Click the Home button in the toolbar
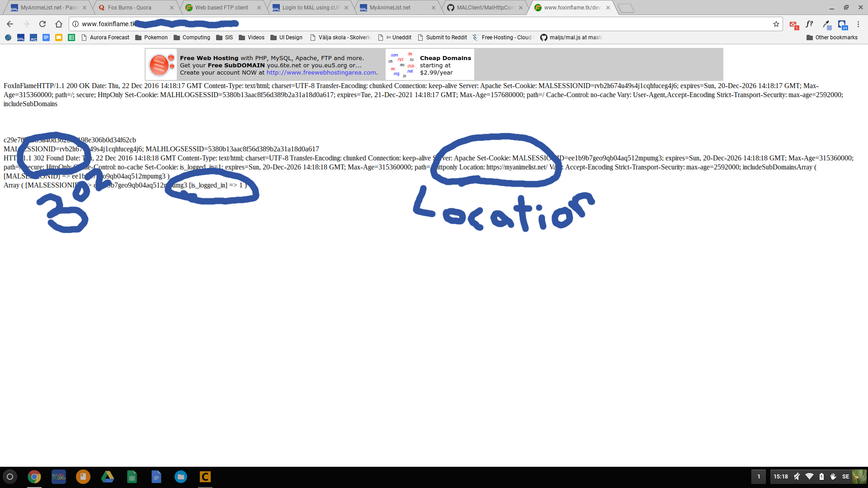This screenshot has width=868, height=488. [x=59, y=24]
